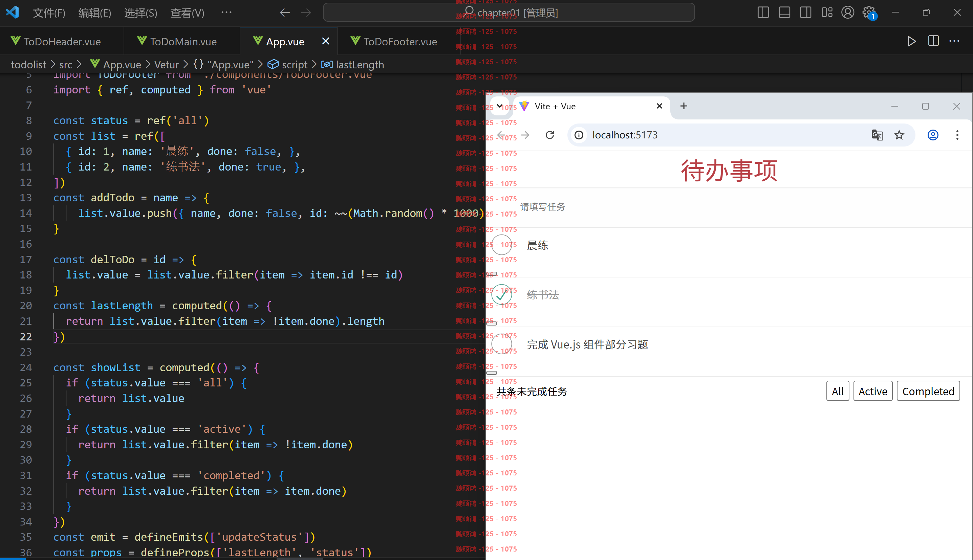Click line number 22 in gutter

click(x=25, y=337)
